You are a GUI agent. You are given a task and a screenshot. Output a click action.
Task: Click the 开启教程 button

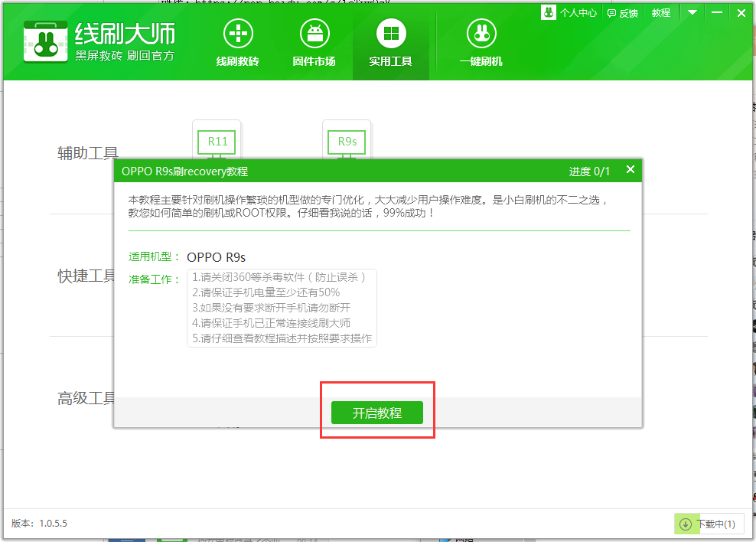[377, 413]
